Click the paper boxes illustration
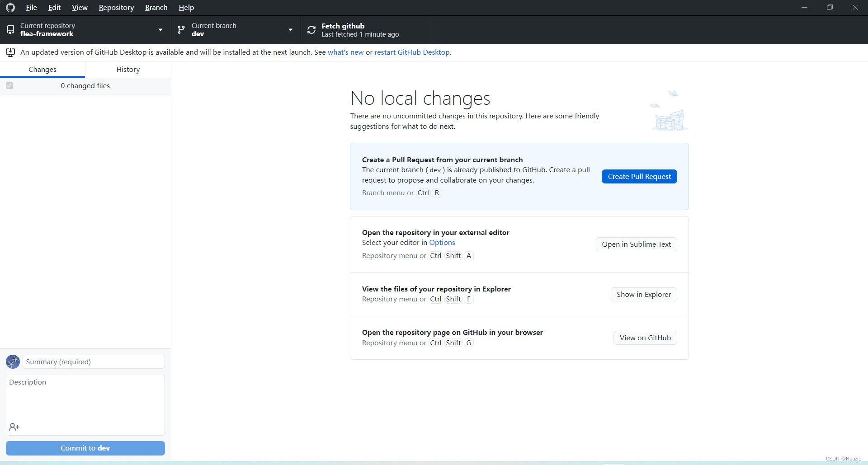The height and width of the screenshot is (465, 868). 669,111
